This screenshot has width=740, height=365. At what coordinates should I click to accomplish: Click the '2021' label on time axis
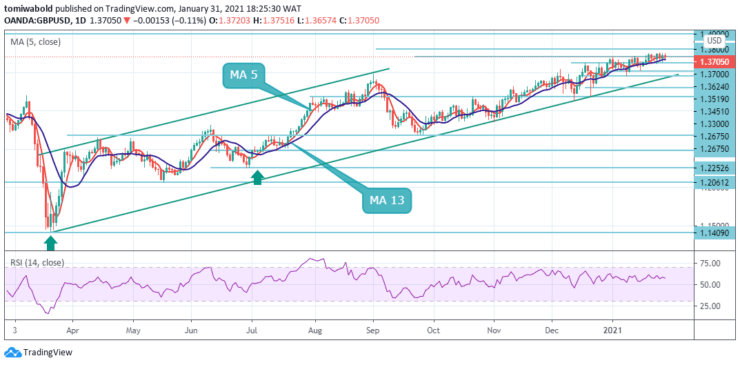click(x=613, y=331)
